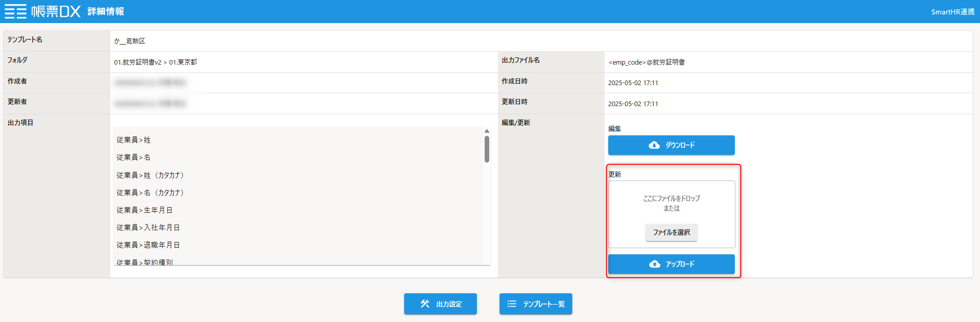Open the SmartHR連携 link
Screen dimensions: 980x322
[x=952, y=12]
